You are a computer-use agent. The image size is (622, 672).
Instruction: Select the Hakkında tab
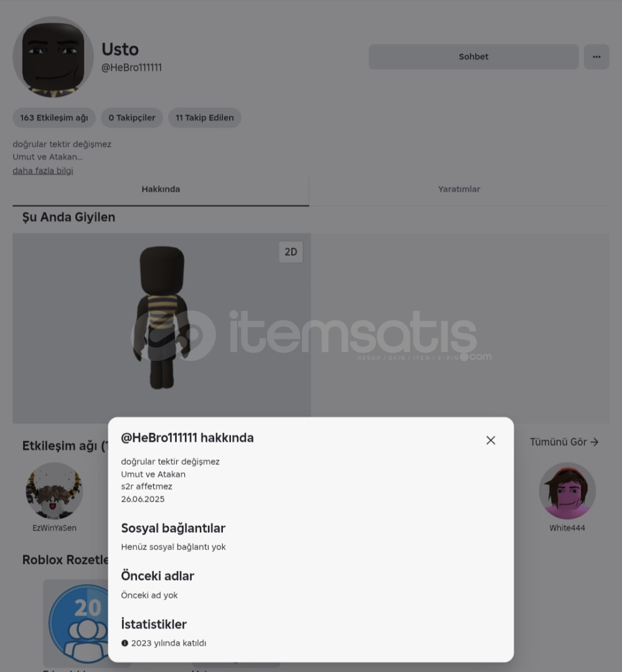[161, 189]
